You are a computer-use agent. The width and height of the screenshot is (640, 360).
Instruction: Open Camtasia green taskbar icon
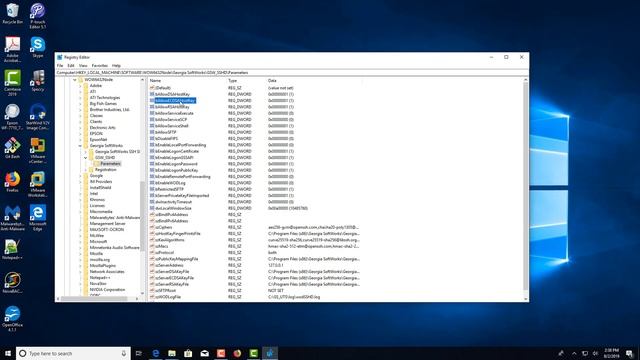click(x=253, y=353)
